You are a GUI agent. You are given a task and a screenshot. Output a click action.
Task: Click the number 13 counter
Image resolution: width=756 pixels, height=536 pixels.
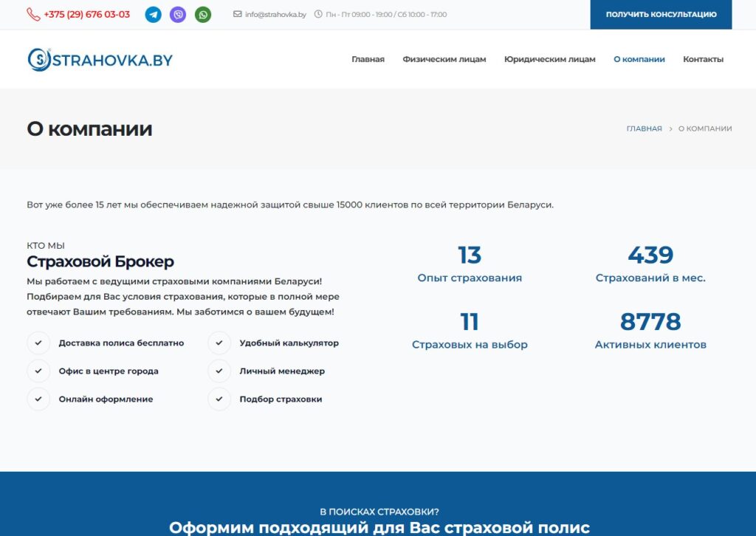(x=470, y=255)
